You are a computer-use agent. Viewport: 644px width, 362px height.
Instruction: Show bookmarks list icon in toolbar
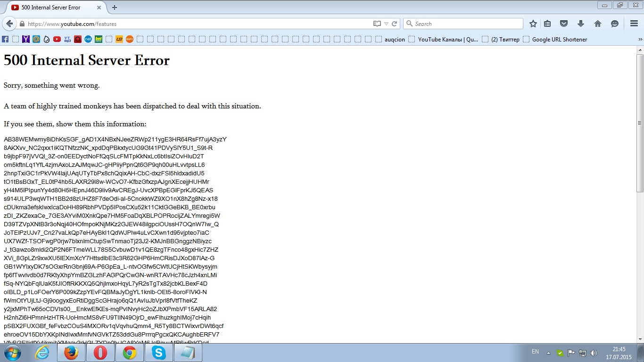547,24
